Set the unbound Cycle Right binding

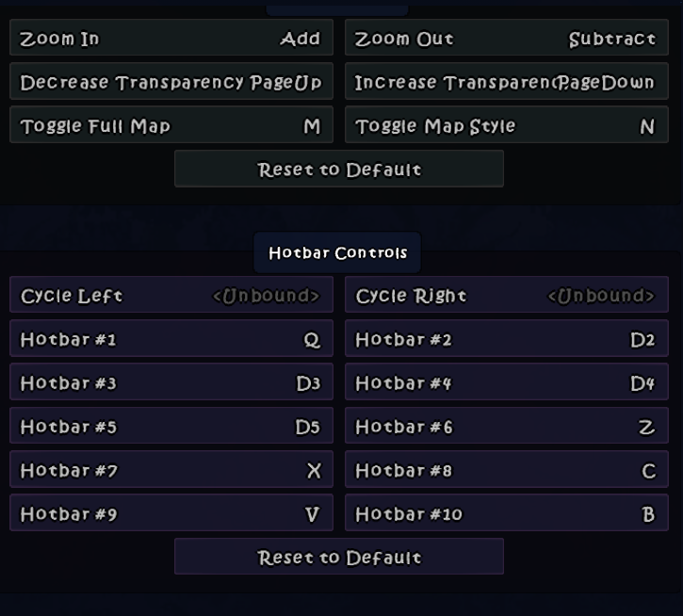(506, 296)
